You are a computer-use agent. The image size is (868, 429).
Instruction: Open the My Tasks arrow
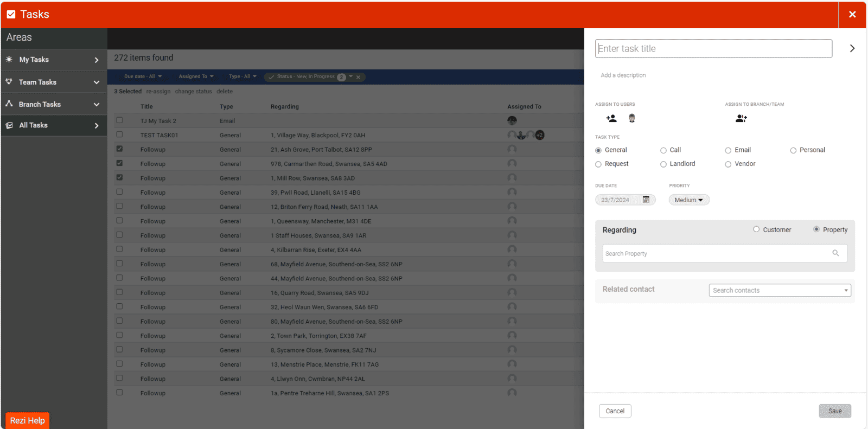97,60
